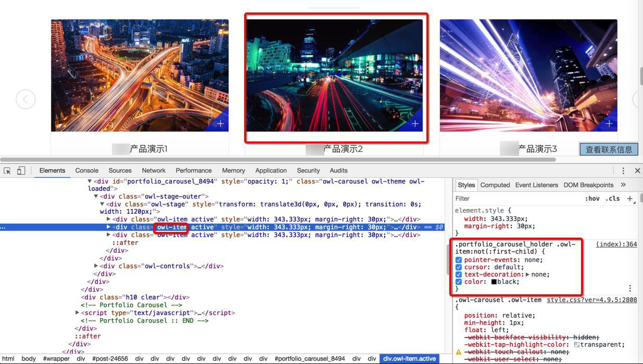Expand the selected owl-item active div
This screenshot has width=643, height=364.
(x=108, y=227)
